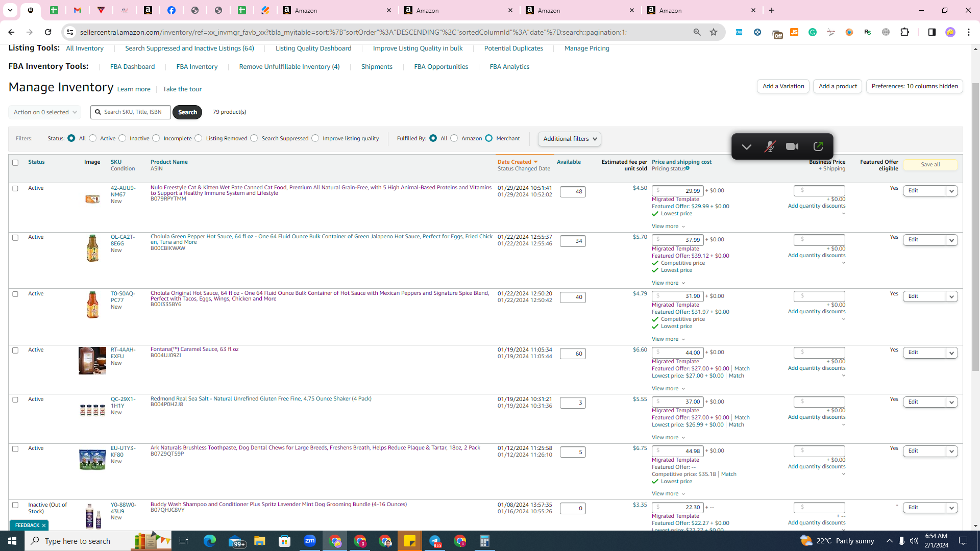Viewport: 980px width, 551px height.
Task: Open the Telegram app in the taskbar
Action: click(435, 541)
